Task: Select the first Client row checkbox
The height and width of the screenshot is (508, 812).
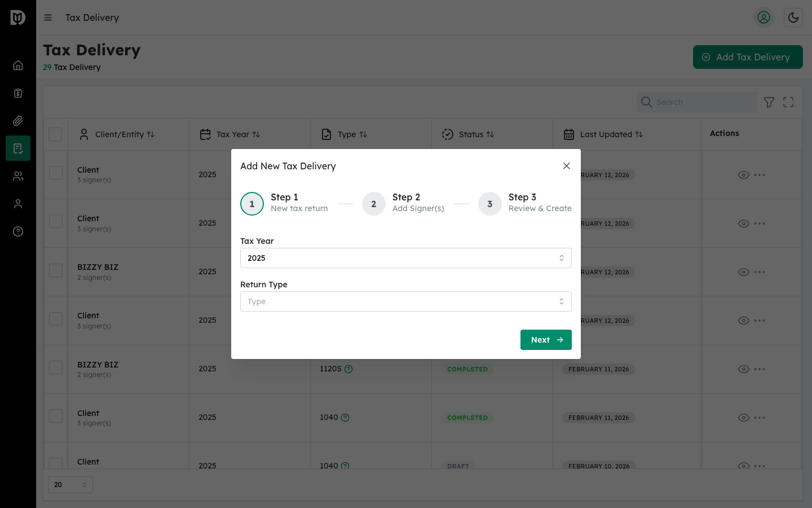Action: 55,173
